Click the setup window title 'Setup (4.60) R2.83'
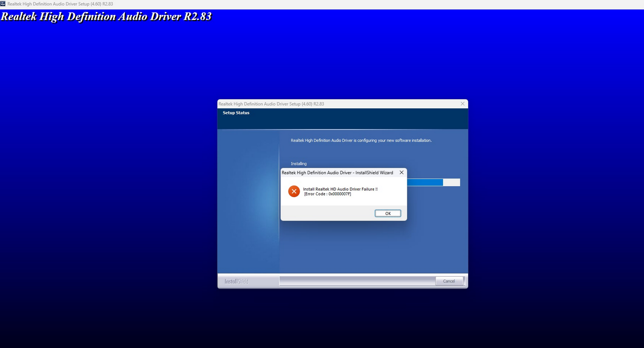Image resolution: width=644 pixels, height=348 pixels. tap(271, 104)
